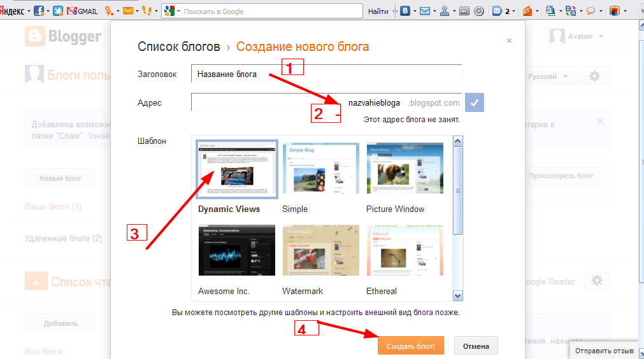Open the Facebook toolbar icon
This screenshot has height=359, width=644.
point(39,11)
